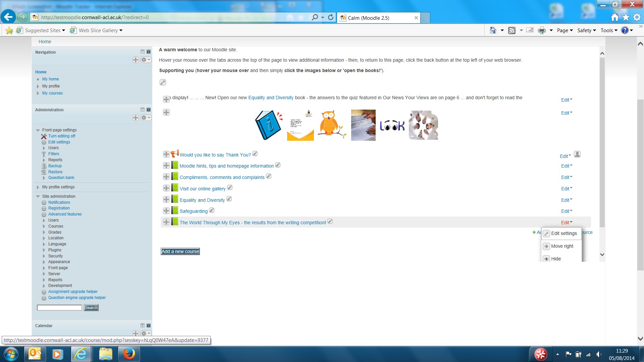This screenshot has height=362, width=644.
Task: Open the File Explorer taskbar icon
Action: tap(106, 354)
